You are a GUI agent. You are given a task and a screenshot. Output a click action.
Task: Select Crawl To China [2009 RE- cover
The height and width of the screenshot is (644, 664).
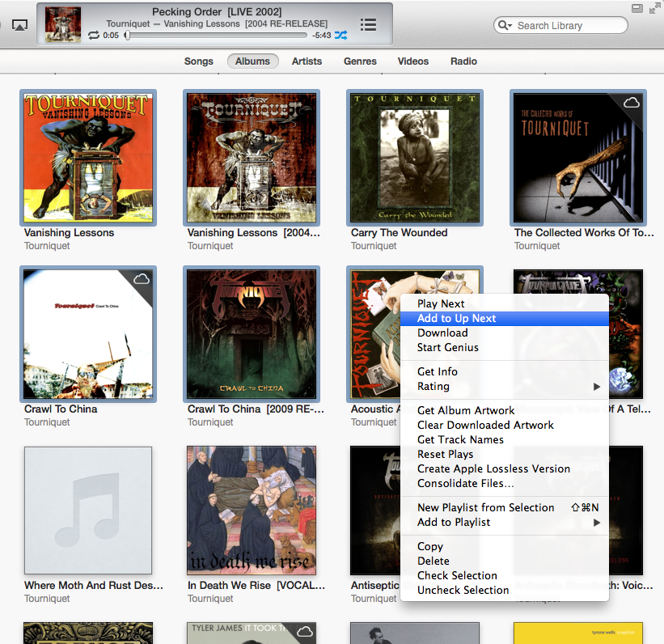pos(252,334)
